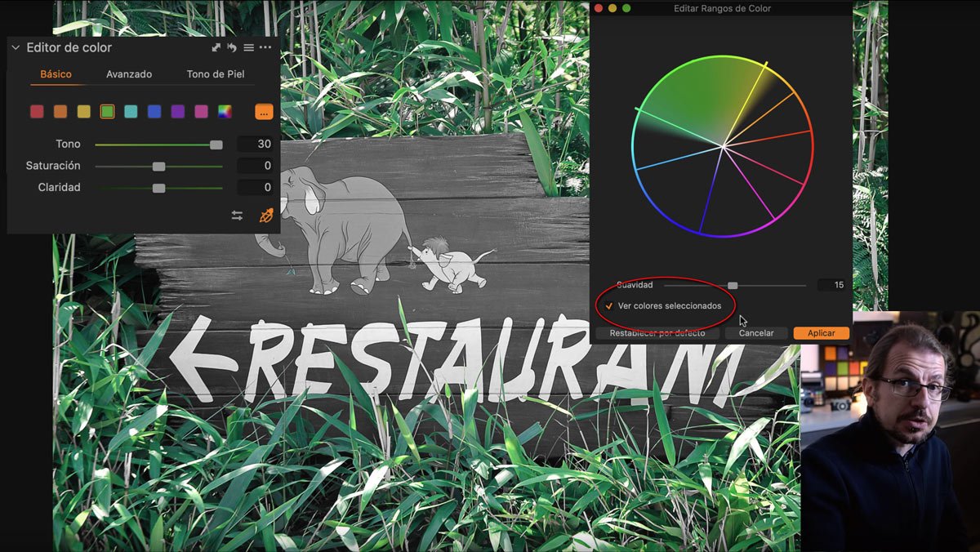Click the expand-arrows icon in Editor de color header

pyautogui.click(x=216, y=48)
